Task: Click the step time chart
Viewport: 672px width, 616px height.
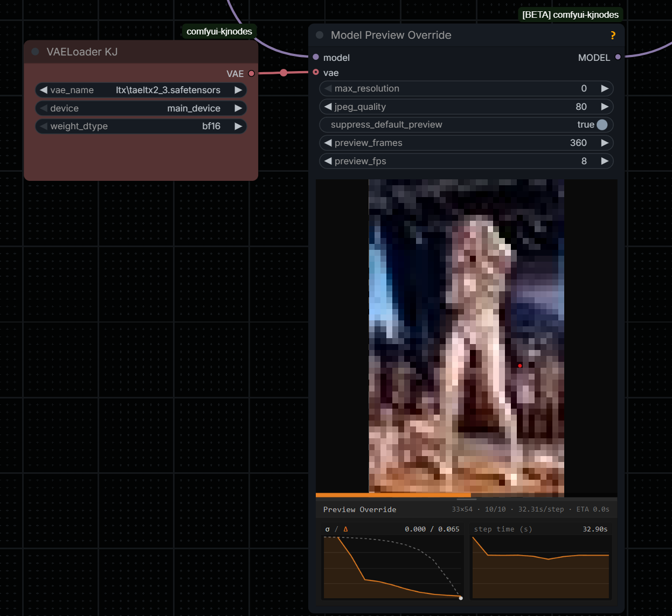Action: 541,566
